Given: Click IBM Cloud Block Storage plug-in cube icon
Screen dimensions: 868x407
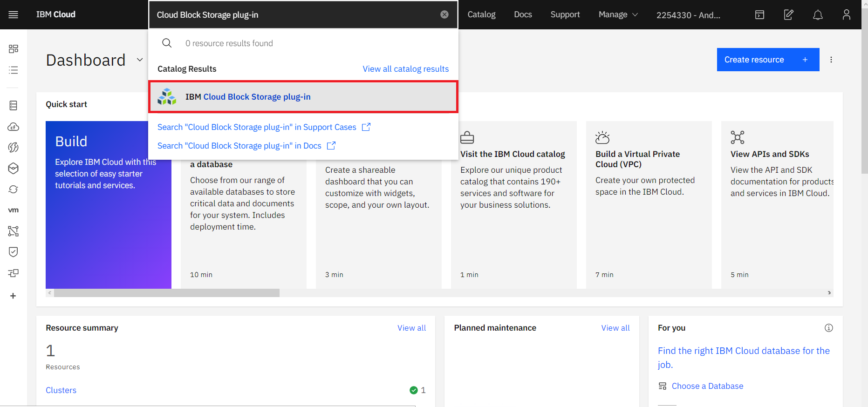Looking at the screenshot, I should point(167,96).
